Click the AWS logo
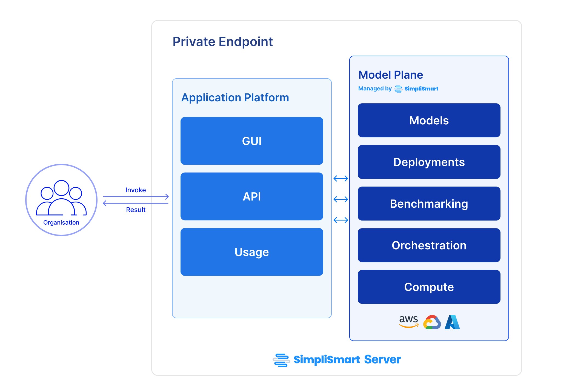 [x=408, y=321]
